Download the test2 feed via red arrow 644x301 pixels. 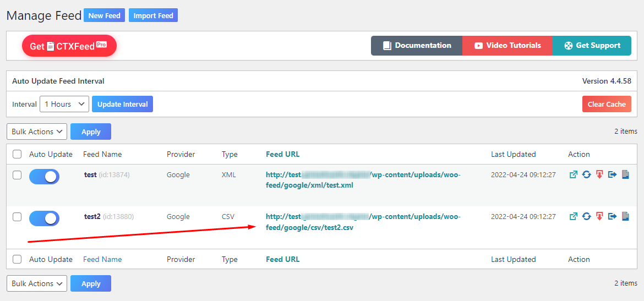pyautogui.click(x=599, y=216)
